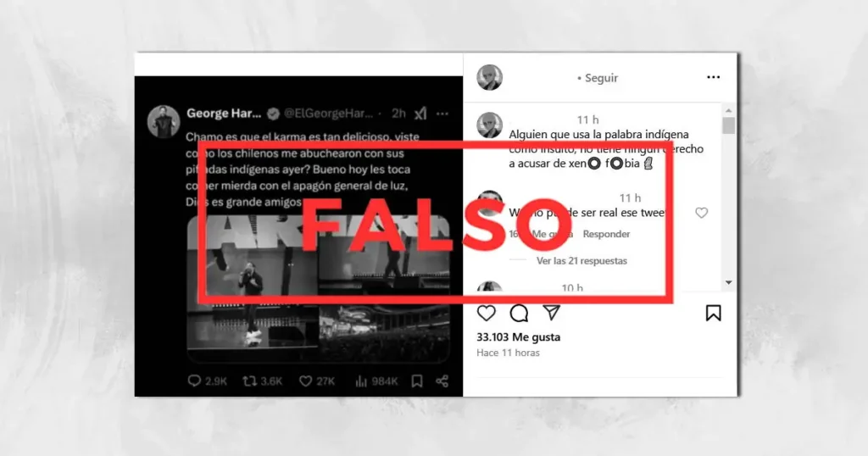
Task: Open the comment bubble icon
Action: coord(519,314)
